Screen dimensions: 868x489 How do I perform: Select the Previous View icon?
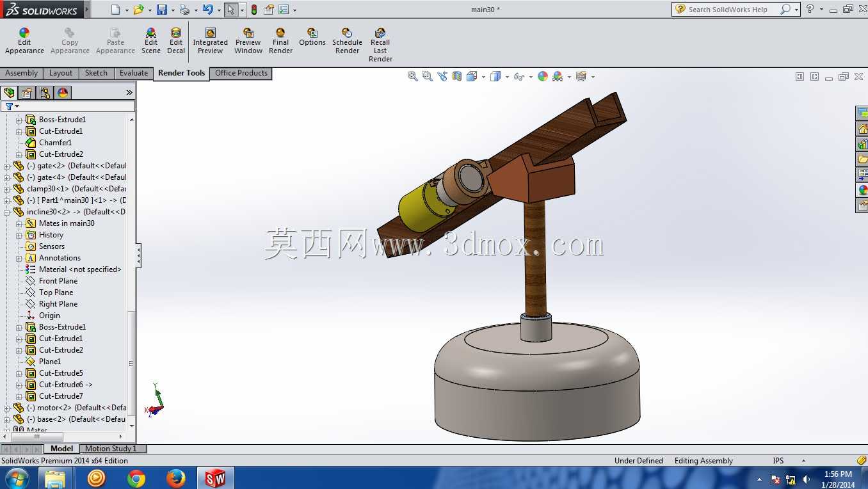click(x=442, y=76)
